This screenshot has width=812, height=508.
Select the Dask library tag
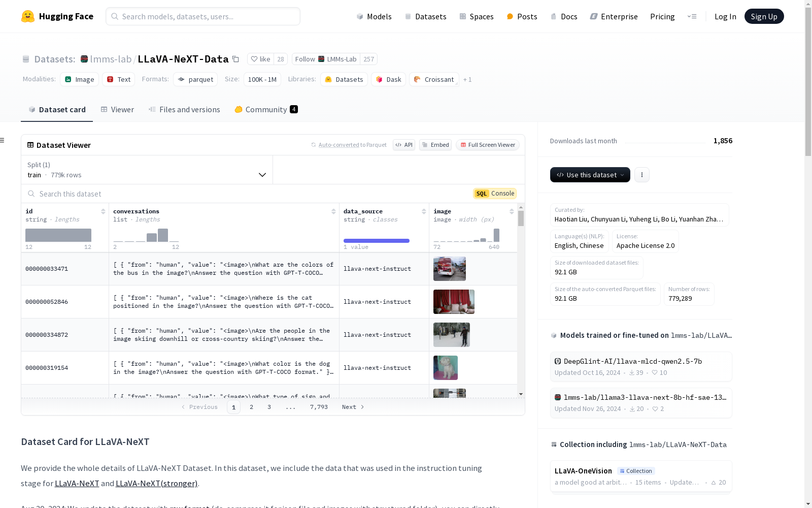coord(388,79)
